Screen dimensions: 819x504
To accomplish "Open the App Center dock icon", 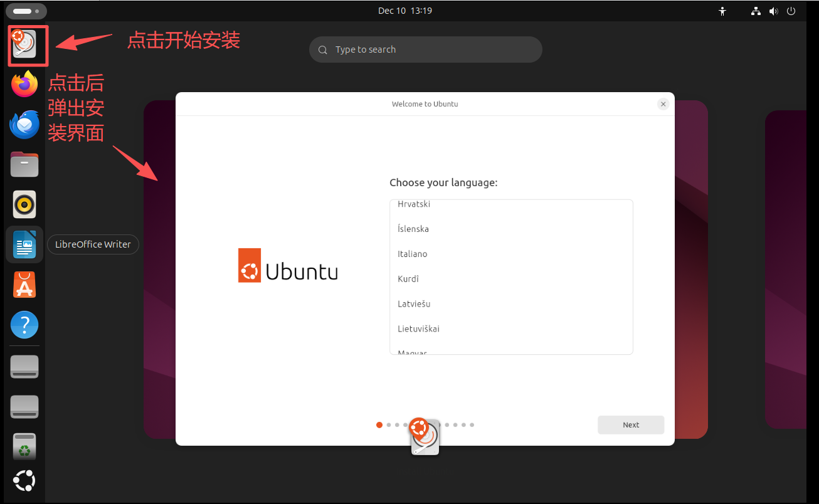I will (x=24, y=285).
